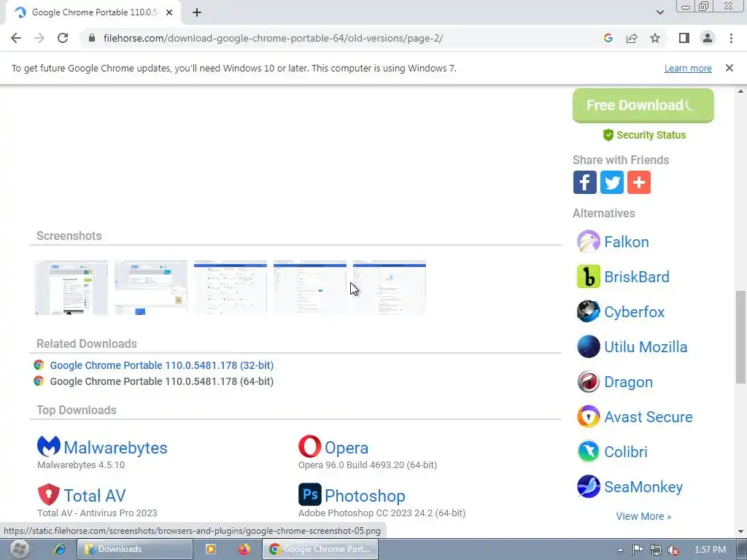This screenshot has width=747, height=560.
Task: Open Falkon alternative browser icon
Action: tap(589, 241)
